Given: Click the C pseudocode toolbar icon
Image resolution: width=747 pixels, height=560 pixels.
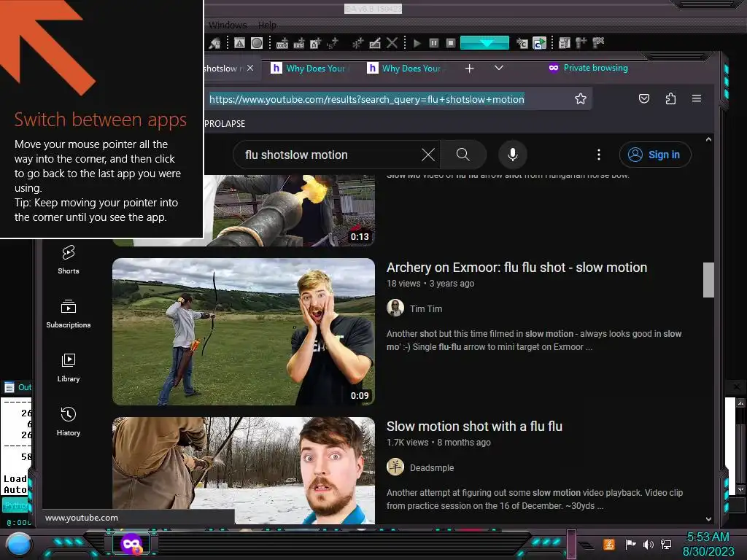Looking at the screenshot, I should pos(522,43).
